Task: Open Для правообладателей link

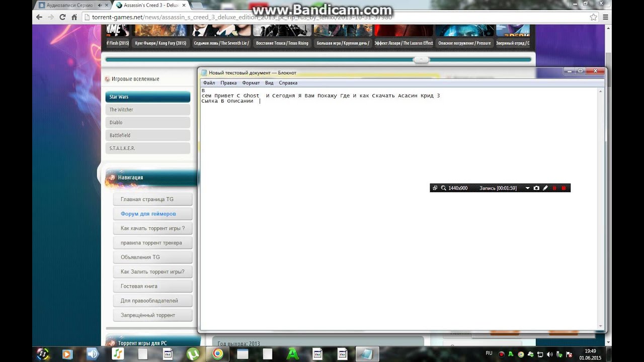Action: coord(152,301)
